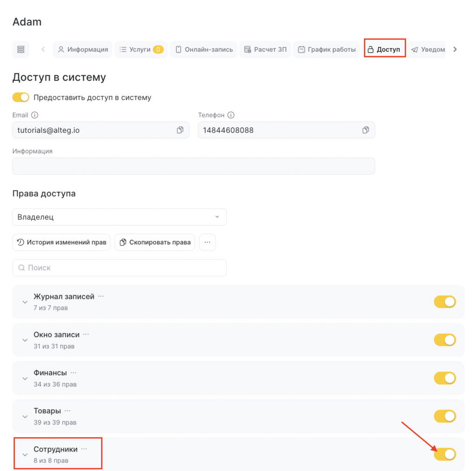Screen dimensions: 476x471
Task: Expand the Окно записи permissions group
Action: [x=25, y=340]
